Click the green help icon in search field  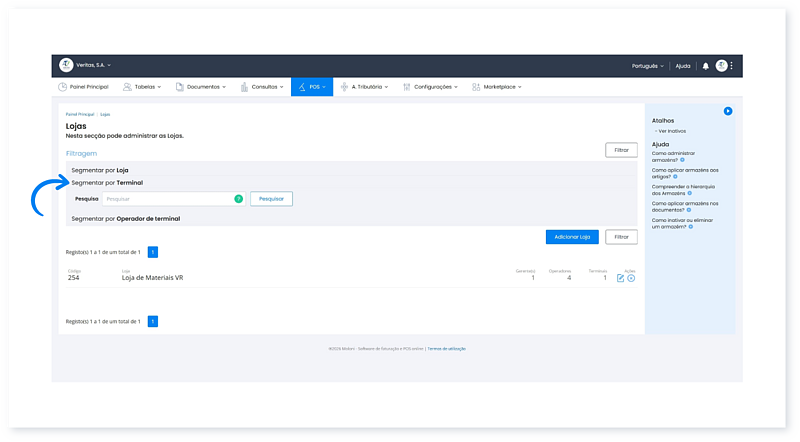coord(238,199)
